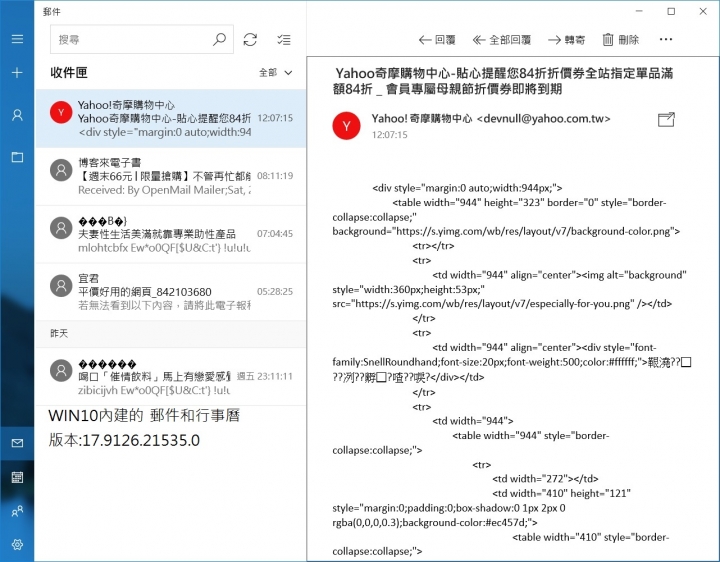720x562 pixels.
Task: Sync this view with refresh icon
Action: pyautogui.click(x=250, y=39)
